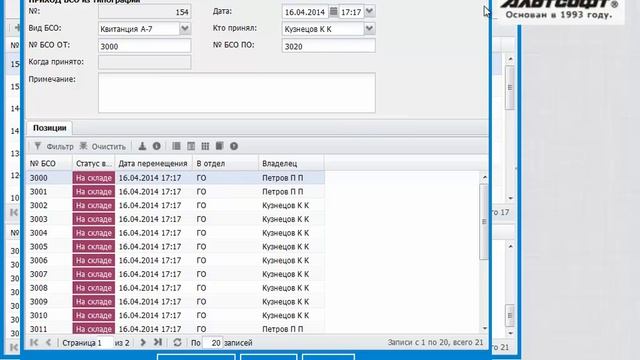Go to previous page in dialog pager

click(49, 342)
